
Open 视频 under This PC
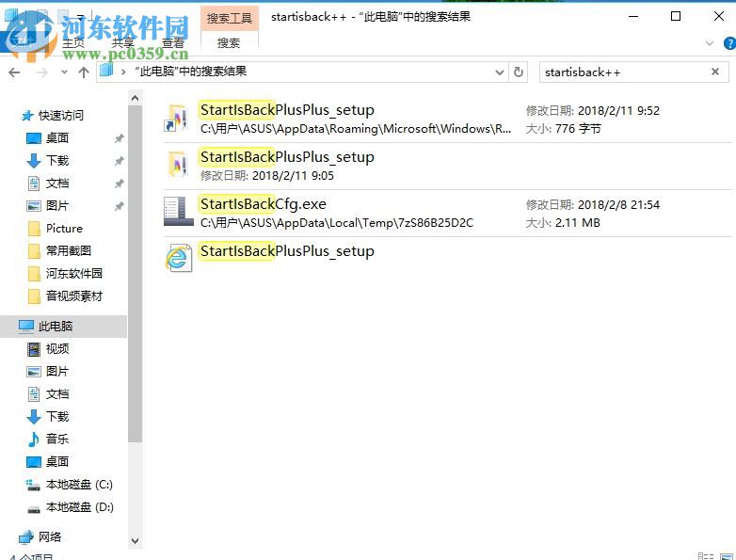click(x=57, y=349)
